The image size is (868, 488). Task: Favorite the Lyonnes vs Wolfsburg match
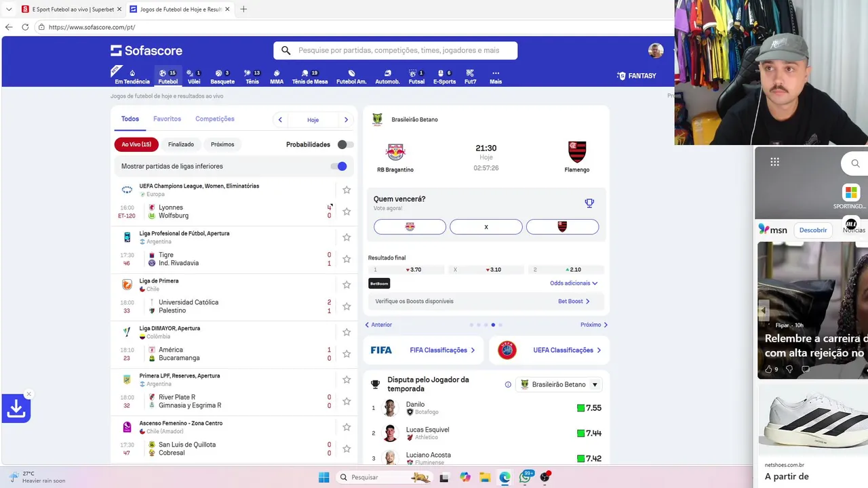(x=347, y=211)
